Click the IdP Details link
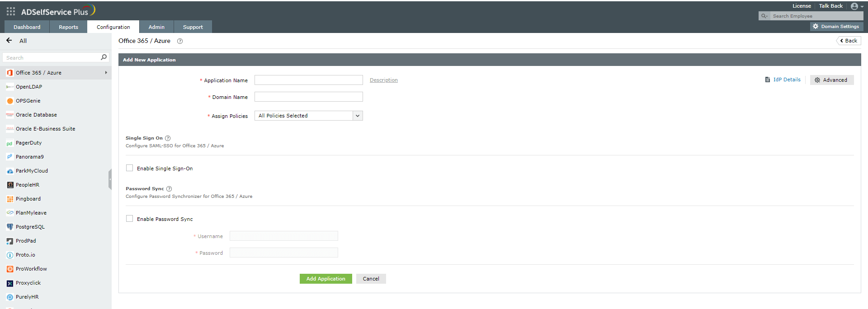Screen dimensions: 868x309 (787, 80)
